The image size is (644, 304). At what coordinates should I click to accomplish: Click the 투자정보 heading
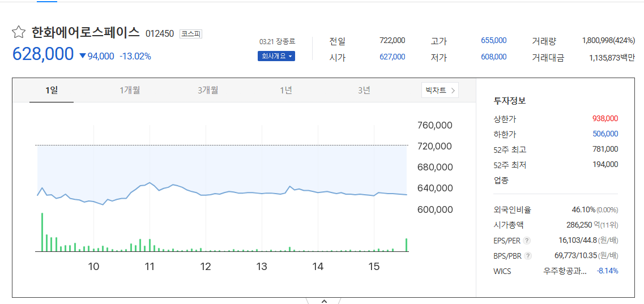510,101
